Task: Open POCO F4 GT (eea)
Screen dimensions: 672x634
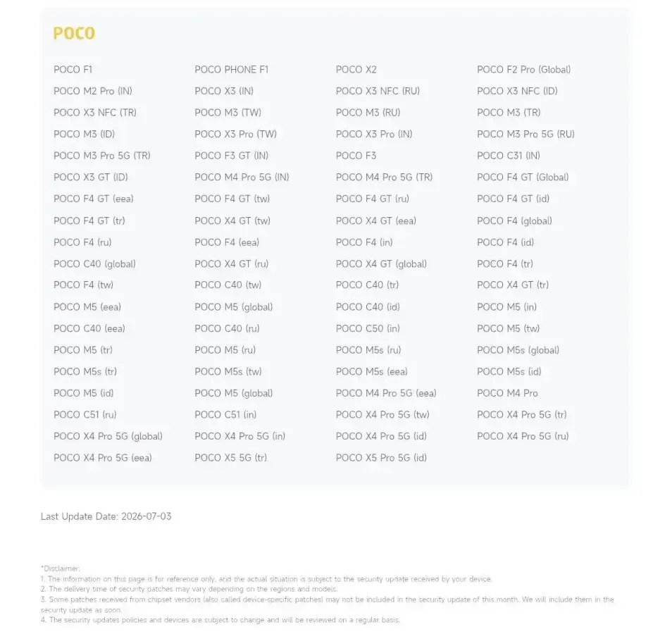Action: pos(94,199)
